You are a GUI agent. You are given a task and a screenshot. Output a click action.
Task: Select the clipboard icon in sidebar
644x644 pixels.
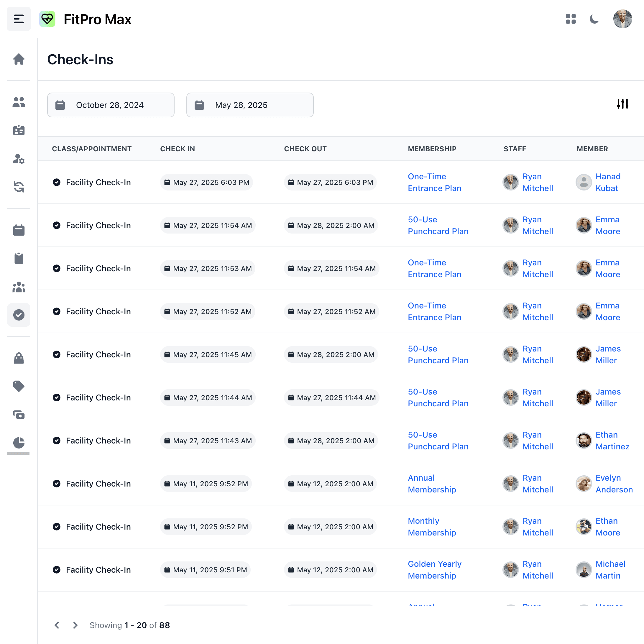click(x=19, y=258)
